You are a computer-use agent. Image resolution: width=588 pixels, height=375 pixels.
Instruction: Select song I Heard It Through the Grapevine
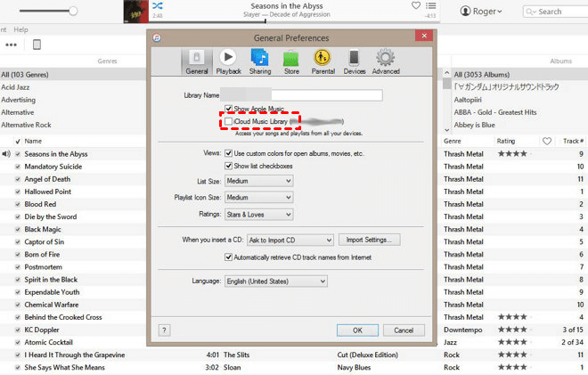[x=75, y=355]
